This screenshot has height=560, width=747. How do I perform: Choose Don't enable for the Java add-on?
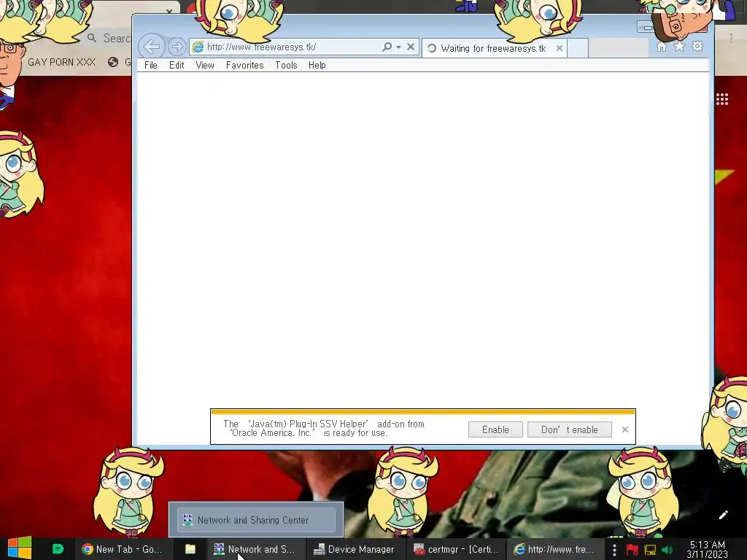[569, 429]
